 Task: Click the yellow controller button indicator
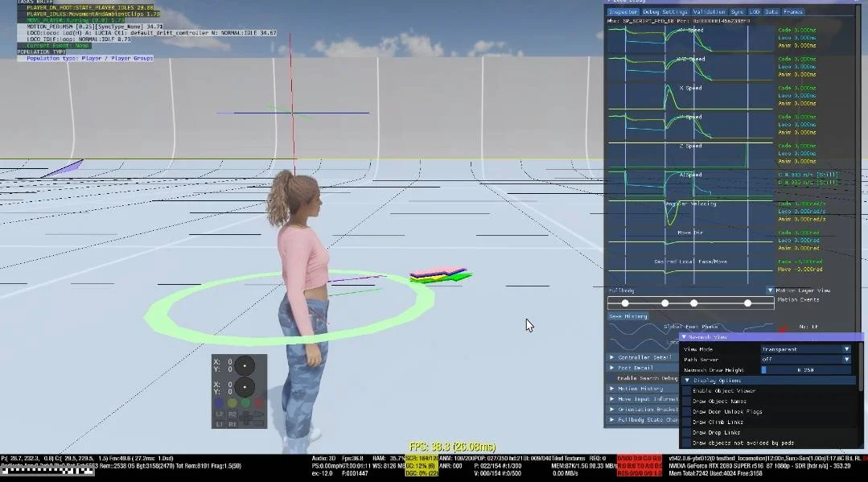point(232,403)
